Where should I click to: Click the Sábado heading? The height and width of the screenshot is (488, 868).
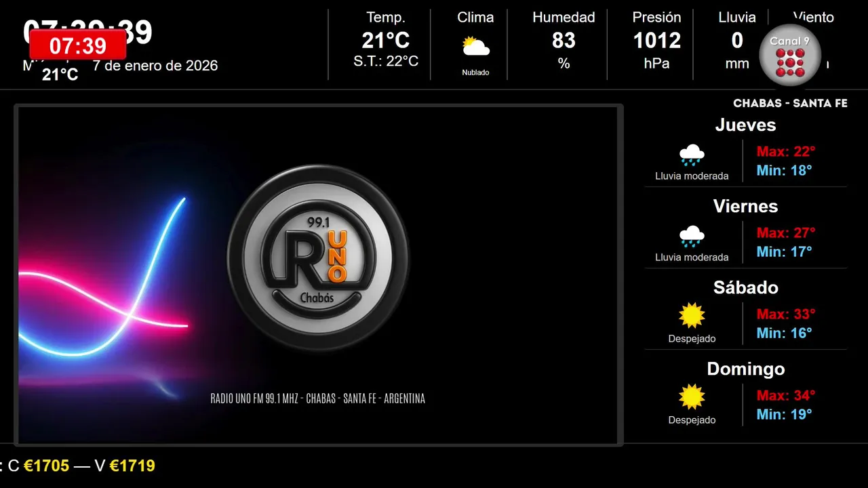point(745,287)
